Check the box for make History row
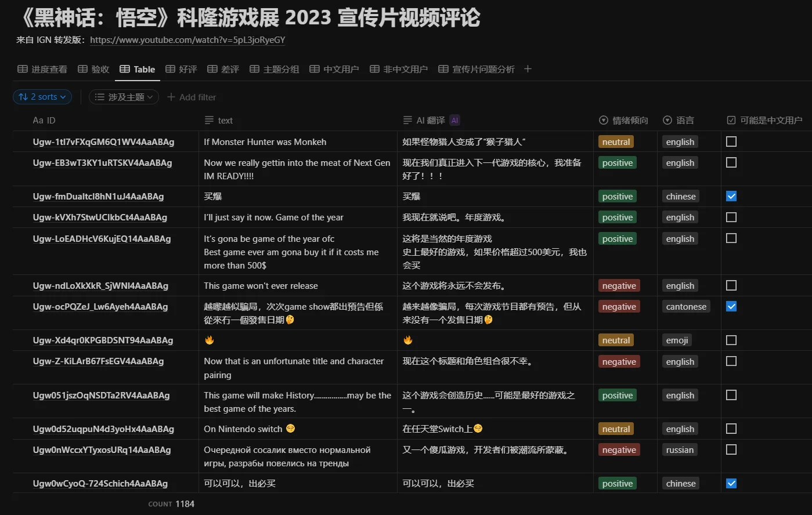Screen dimensions: 812x515 (x=731, y=395)
